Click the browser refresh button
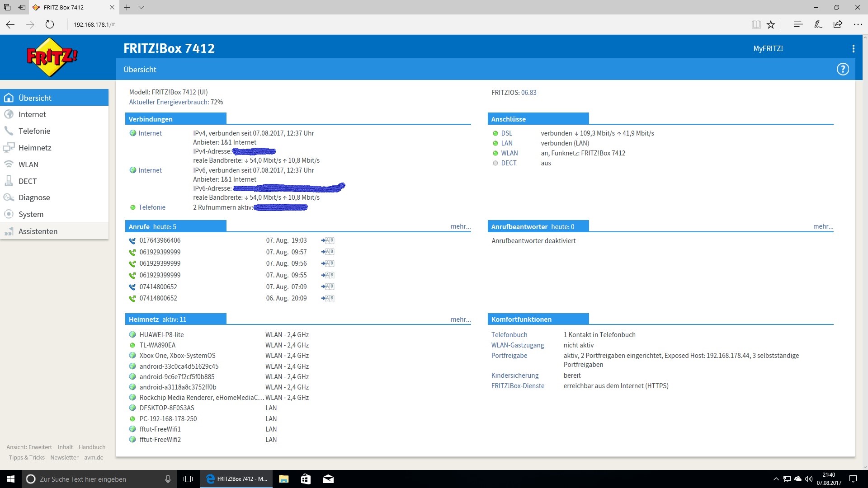The height and width of the screenshot is (488, 868). [50, 24]
